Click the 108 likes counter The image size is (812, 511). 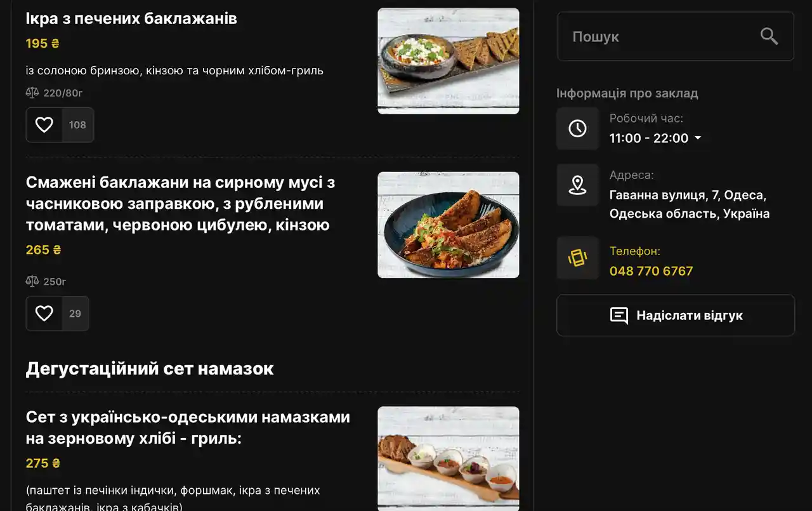(77, 124)
